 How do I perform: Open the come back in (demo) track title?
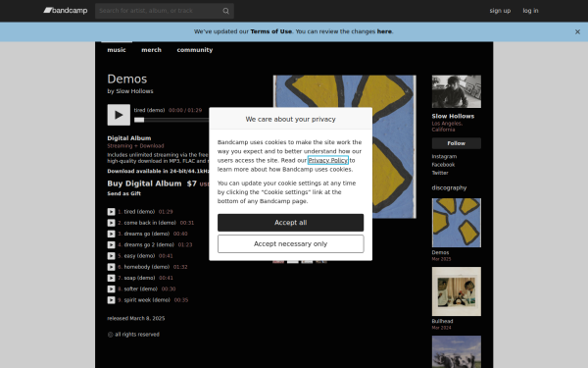[150, 223]
